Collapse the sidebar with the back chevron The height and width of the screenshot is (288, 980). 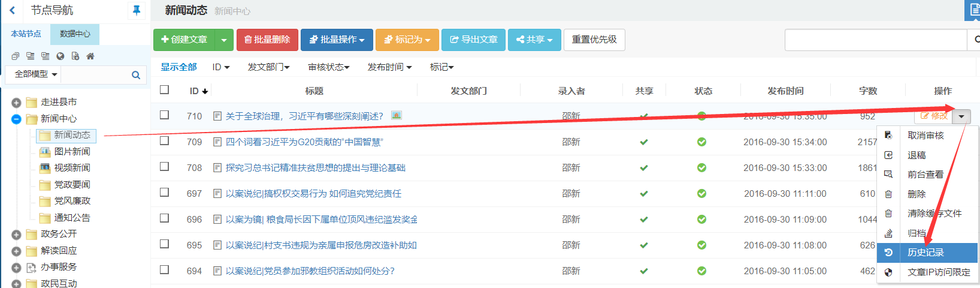point(12,10)
